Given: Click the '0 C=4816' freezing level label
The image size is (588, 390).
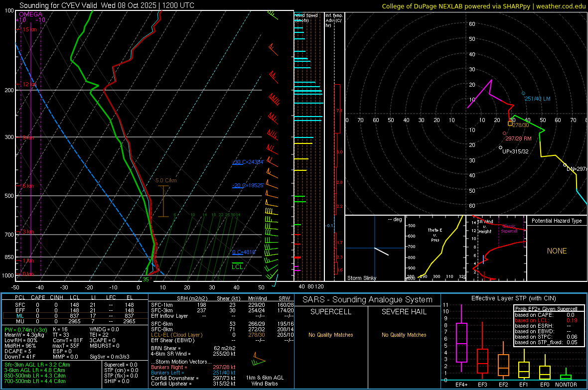Looking at the screenshot, I should (x=244, y=252).
